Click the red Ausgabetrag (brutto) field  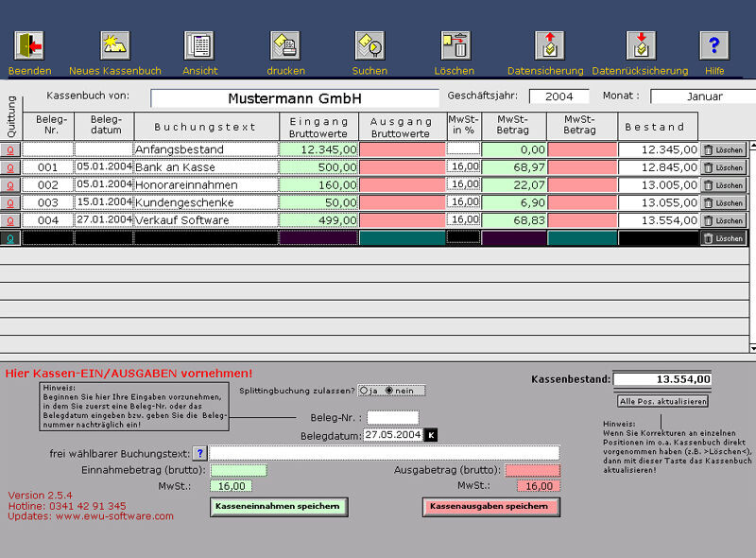pyautogui.click(x=533, y=470)
